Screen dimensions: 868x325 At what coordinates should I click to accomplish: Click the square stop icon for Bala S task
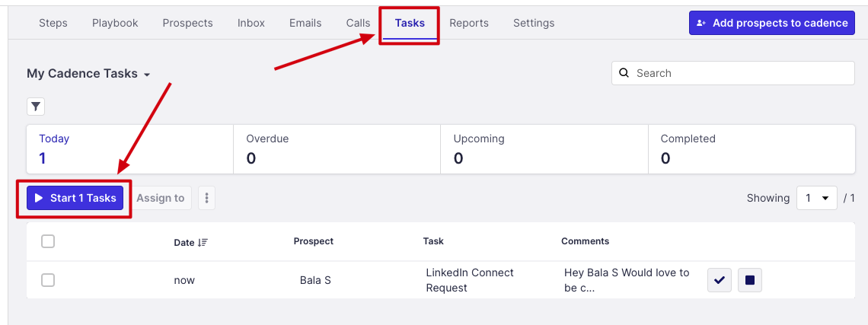750,280
